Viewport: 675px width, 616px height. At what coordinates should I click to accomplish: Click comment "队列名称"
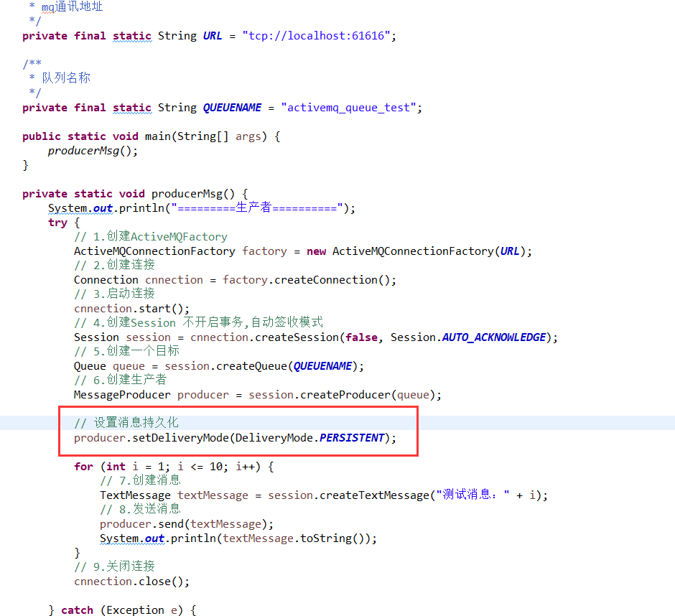point(66,78)
